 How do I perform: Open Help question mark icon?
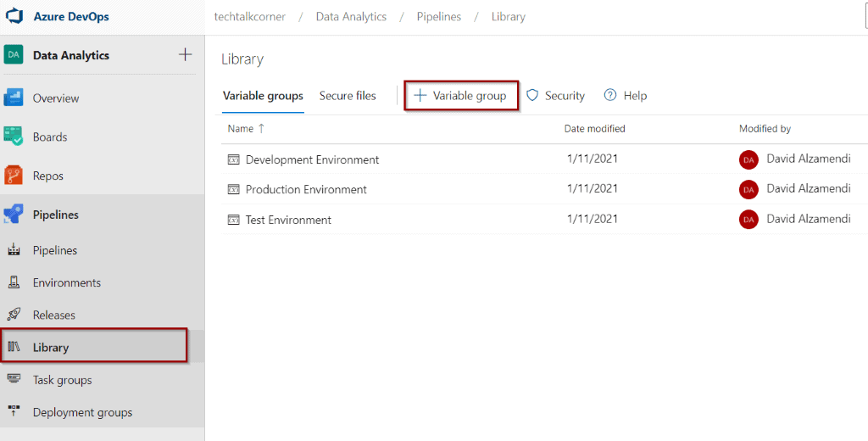[610, 95]
